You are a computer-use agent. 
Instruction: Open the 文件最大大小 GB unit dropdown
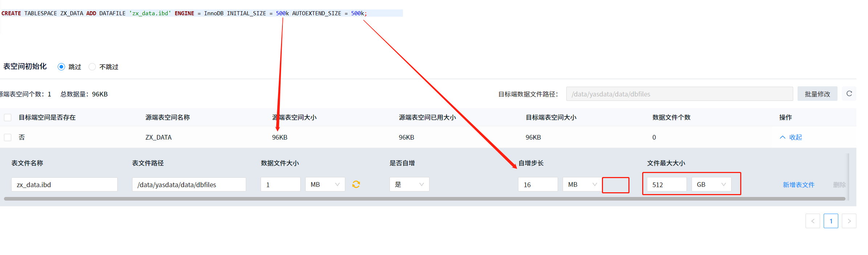[711, 184]
